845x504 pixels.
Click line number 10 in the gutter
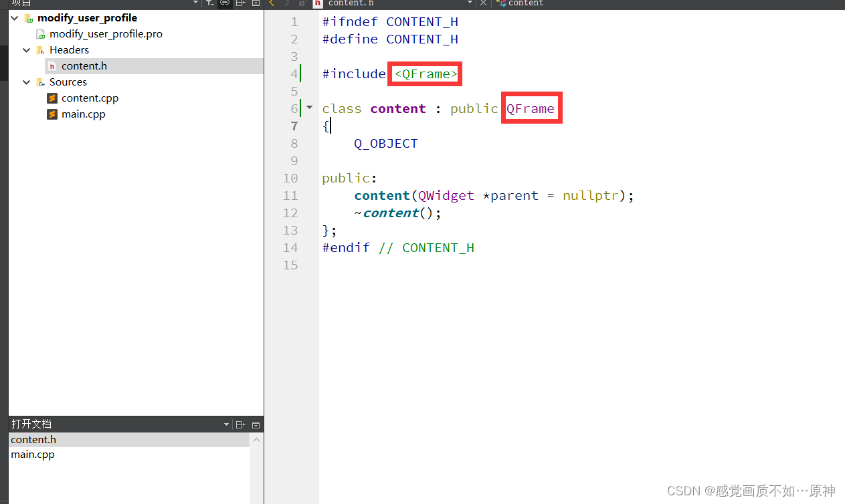[x=290, y=178]
